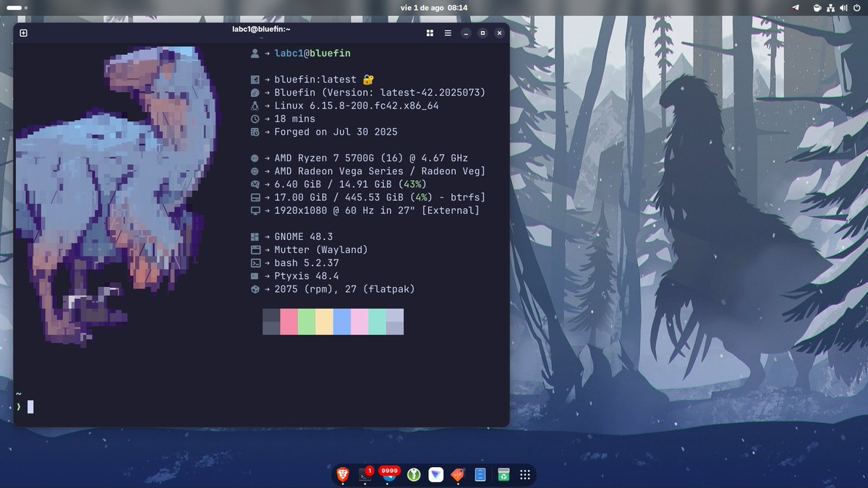The image size is (868, 488).
Task: Click memory usage value '(43%)'
Action: click(x=412, y=184)
